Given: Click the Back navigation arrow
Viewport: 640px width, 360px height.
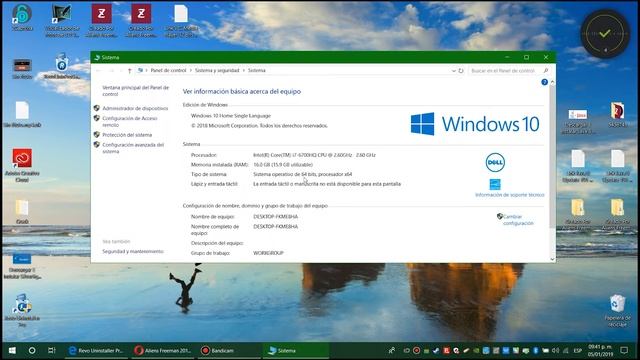Looking at the screenshot, I should click(x=98, y=71).
